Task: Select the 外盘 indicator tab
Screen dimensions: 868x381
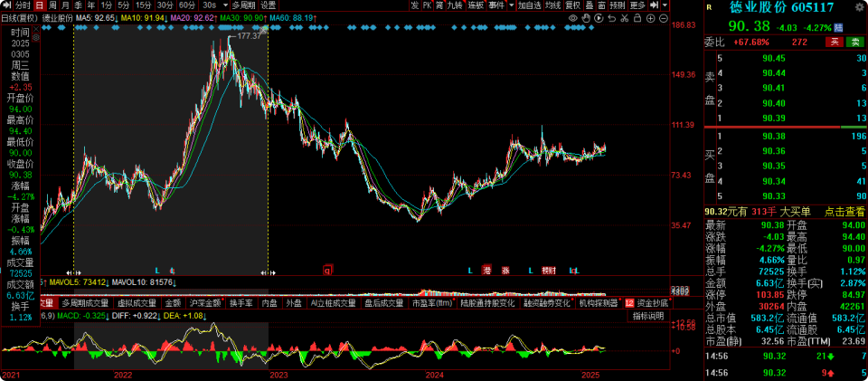Action: click(294, 303)
